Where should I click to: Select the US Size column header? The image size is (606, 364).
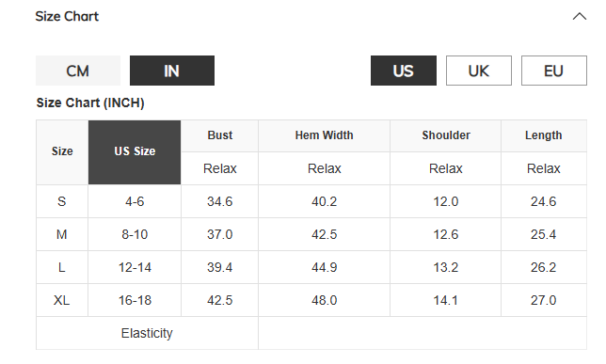click(x=135, y=152)
